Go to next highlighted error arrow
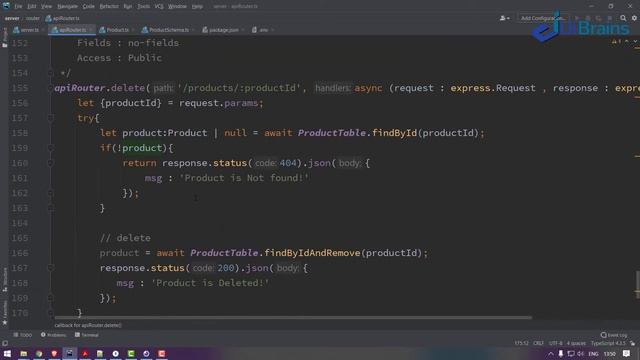 [635, 41]
